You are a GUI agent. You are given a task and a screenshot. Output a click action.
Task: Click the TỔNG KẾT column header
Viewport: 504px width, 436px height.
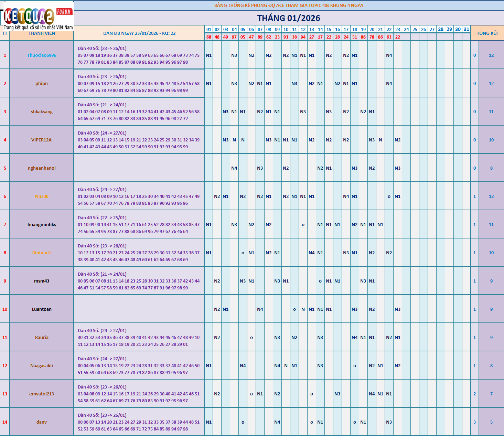point(487,33)
